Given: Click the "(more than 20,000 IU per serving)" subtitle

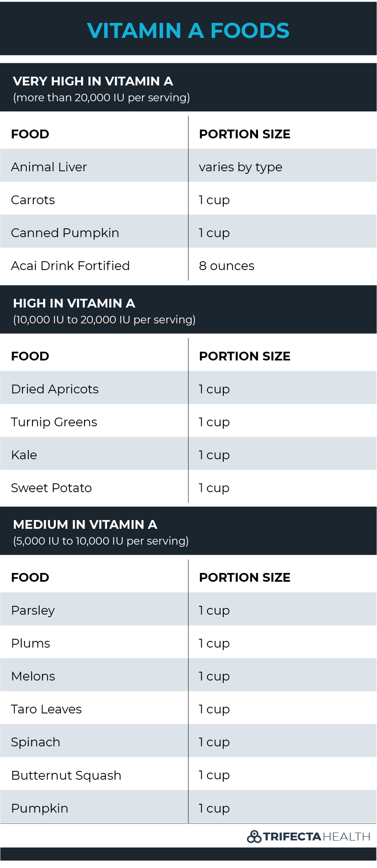Looking at the screenshot, I should (101, 98).
